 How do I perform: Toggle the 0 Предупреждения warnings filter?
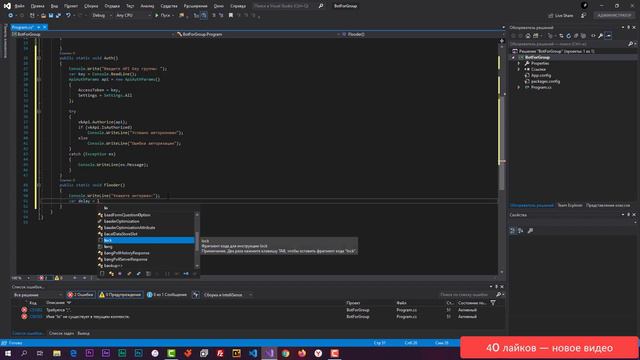click(120, 295)
